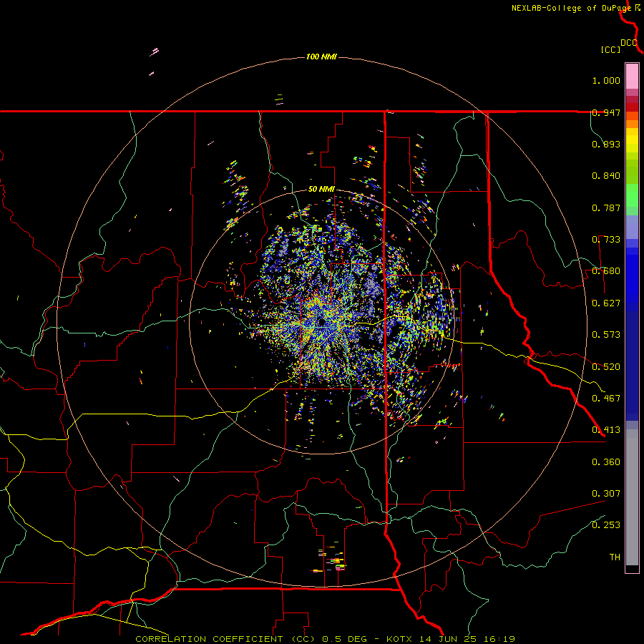Click the TH threshold label
Screen dimensions: 644x644
click(615, 557)
